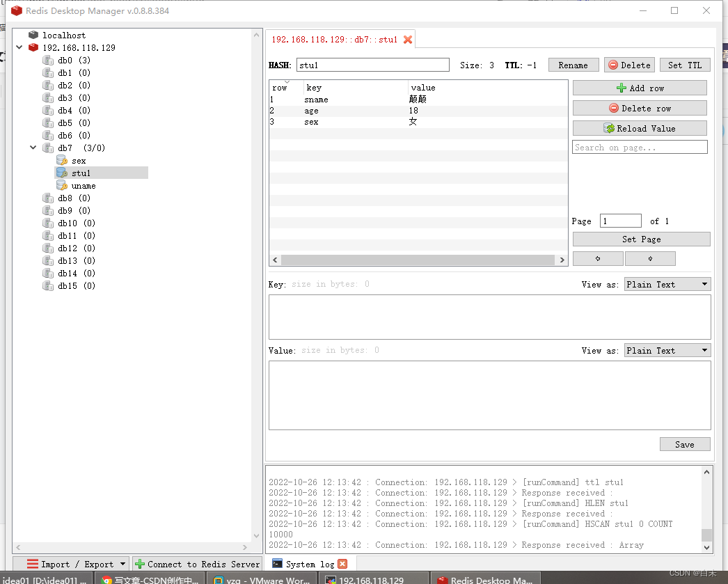Click the key icon next to sex
Image resolution: width=728 pixels, height=584 pixels.
tap(62, 160)
